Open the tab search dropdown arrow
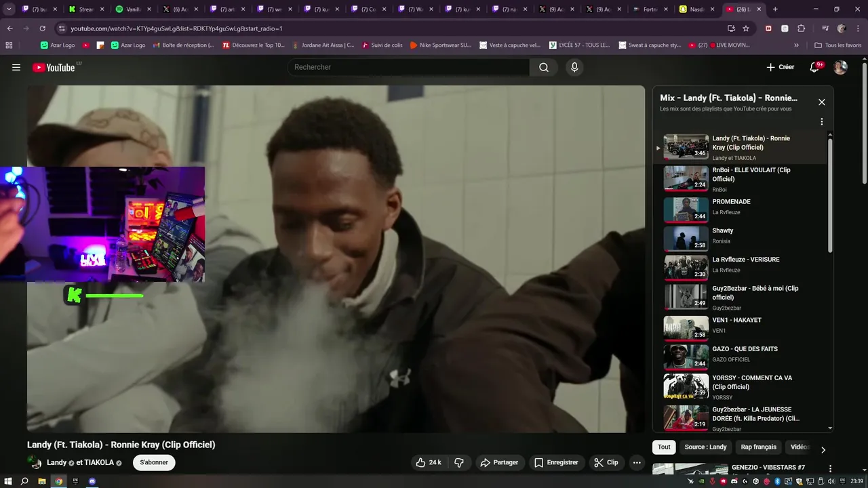The image size is (868, 488). pos(9,9)
